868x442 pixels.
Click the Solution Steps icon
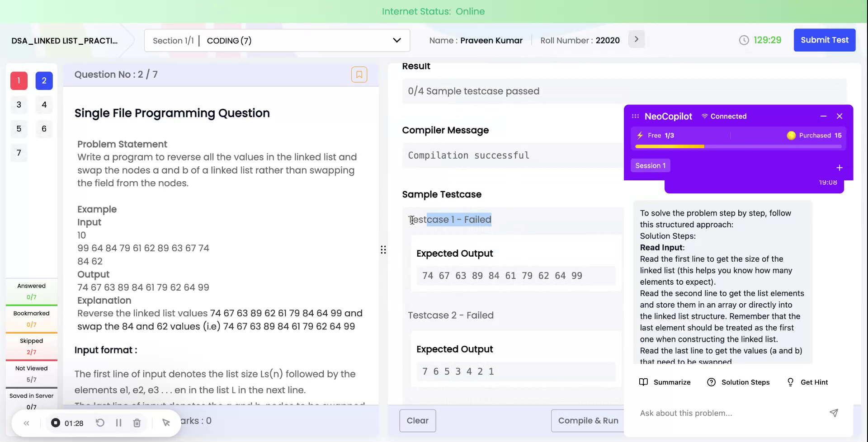pos(710,382)
